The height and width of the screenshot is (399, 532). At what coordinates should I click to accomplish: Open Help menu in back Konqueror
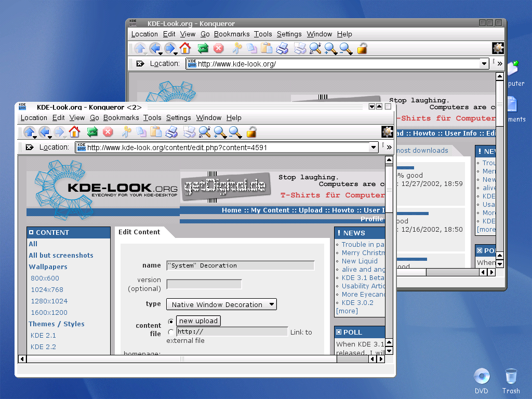pos(344,34)
